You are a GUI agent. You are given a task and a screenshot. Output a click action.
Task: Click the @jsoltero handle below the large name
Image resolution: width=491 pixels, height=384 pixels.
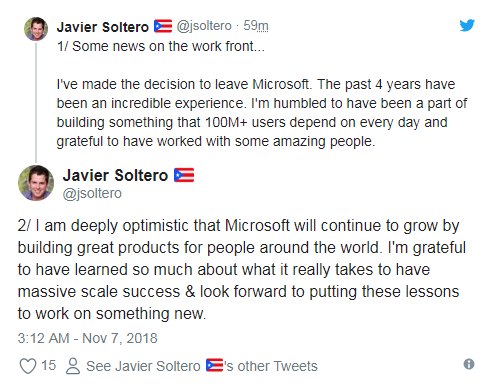pyautogui.click(x=92, y=194)
